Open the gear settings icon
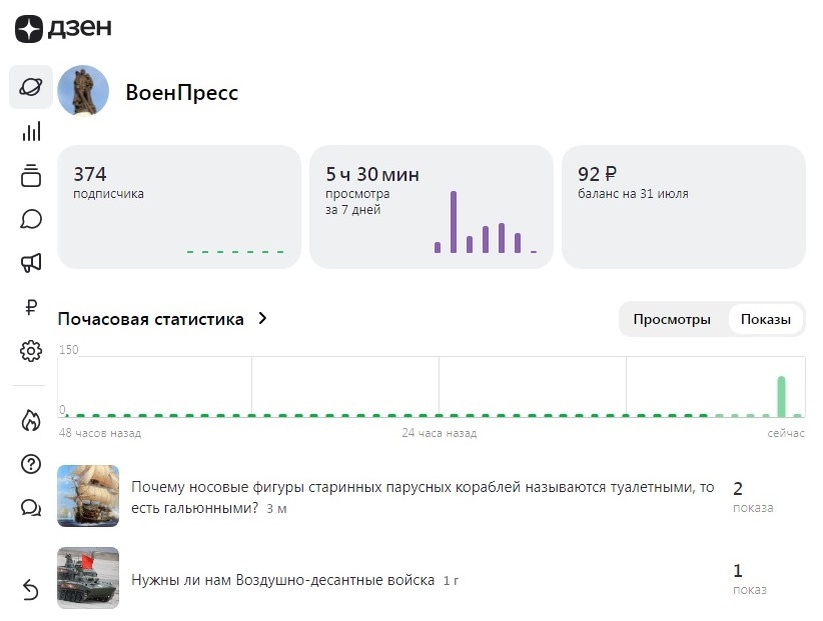Screen dimensions: 823x621 coord(31,351)
